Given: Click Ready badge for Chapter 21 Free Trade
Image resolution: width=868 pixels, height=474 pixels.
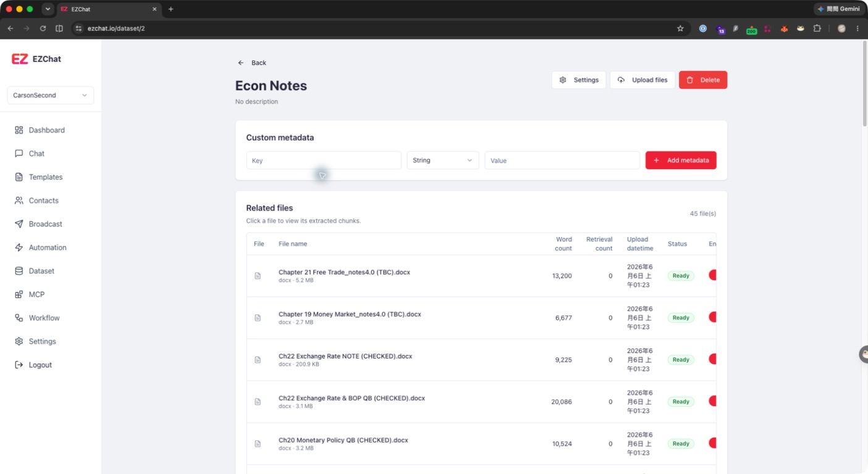Looking at the screenshot, I should click(x=681, y=276).
